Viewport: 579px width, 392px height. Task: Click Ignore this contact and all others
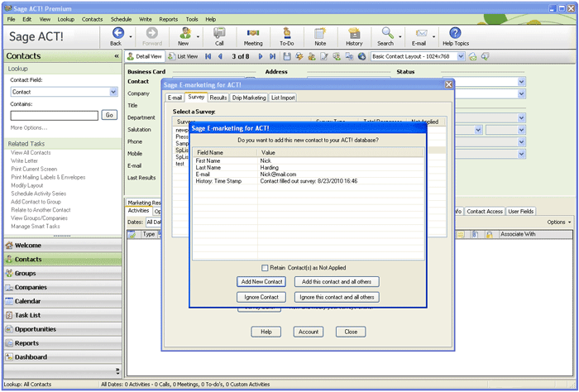click(337, 297)
